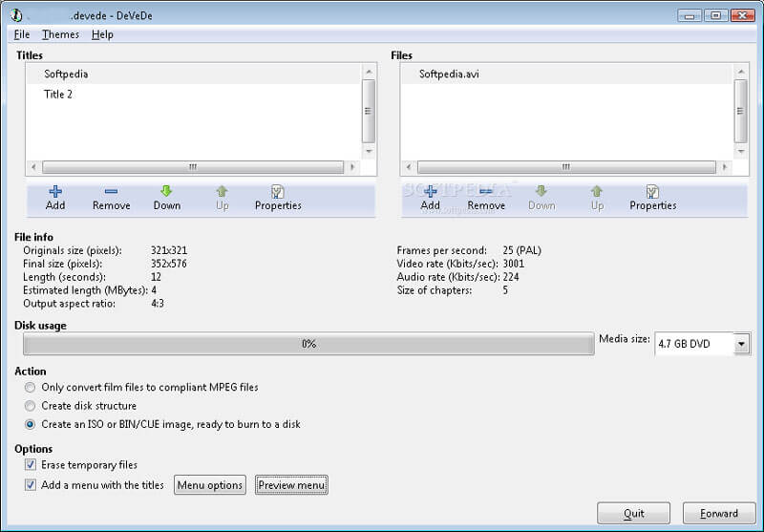764x532 pixels.
Task: Add a file to the Files list
Action: [x=430, y=198]
